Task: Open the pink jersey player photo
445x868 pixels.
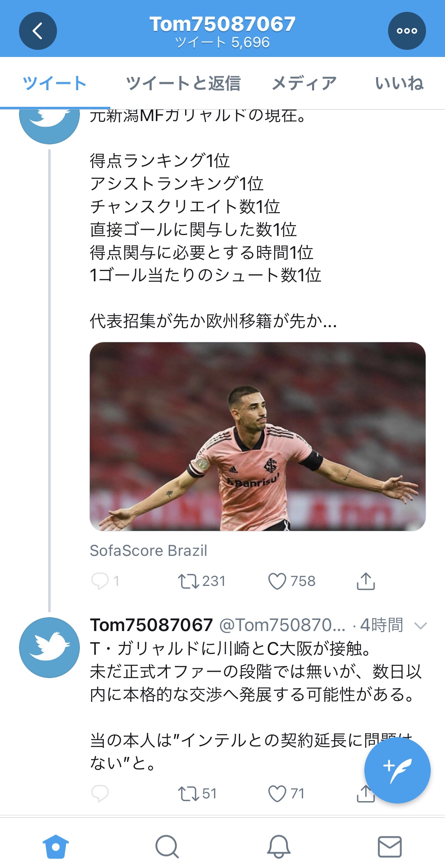Action: coord(258,436)
